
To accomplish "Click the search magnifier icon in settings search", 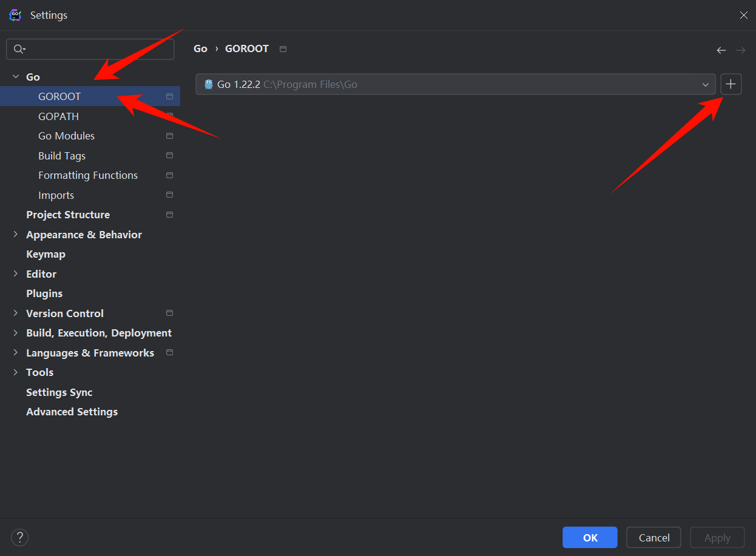I will [x=19, y=49].
